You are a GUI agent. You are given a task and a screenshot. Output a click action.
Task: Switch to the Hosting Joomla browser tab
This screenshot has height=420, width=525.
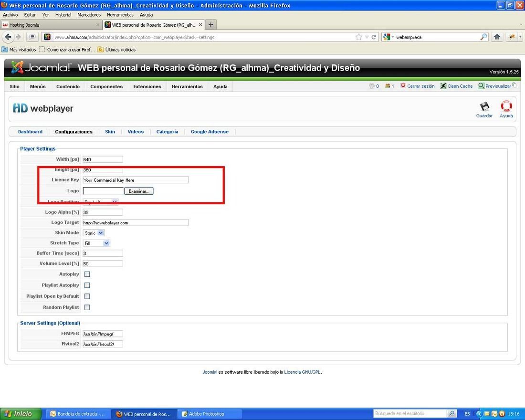point(51,25)
